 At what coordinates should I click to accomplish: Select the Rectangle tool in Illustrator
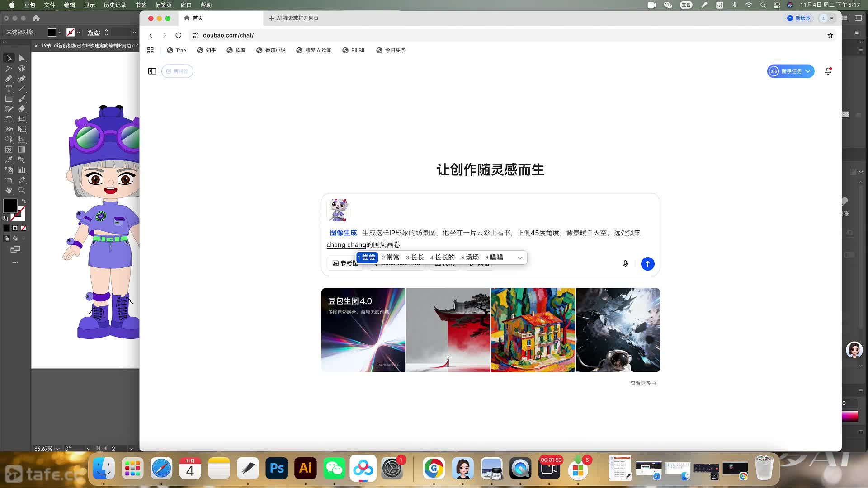9,99
